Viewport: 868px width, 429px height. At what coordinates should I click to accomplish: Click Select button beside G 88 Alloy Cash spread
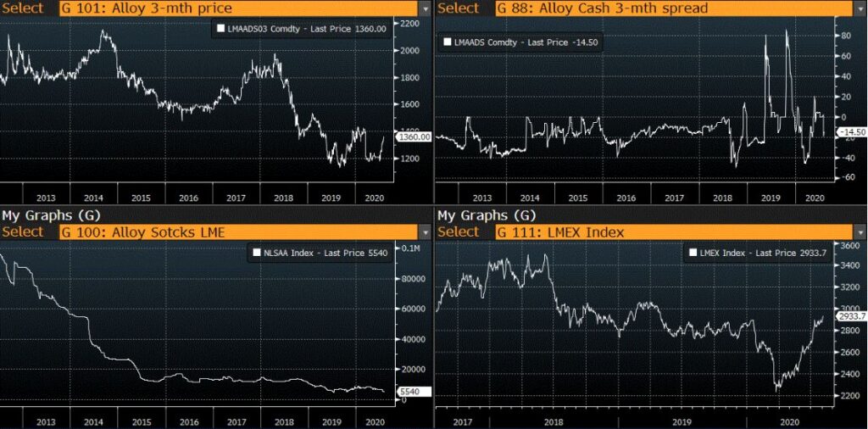459,8
